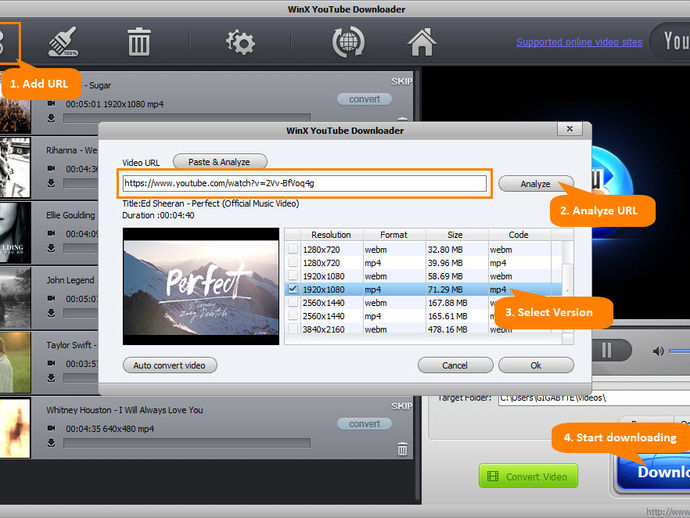690x518 pixels.
Task: Click the Target Folder path field
Action: coord(594,398)
